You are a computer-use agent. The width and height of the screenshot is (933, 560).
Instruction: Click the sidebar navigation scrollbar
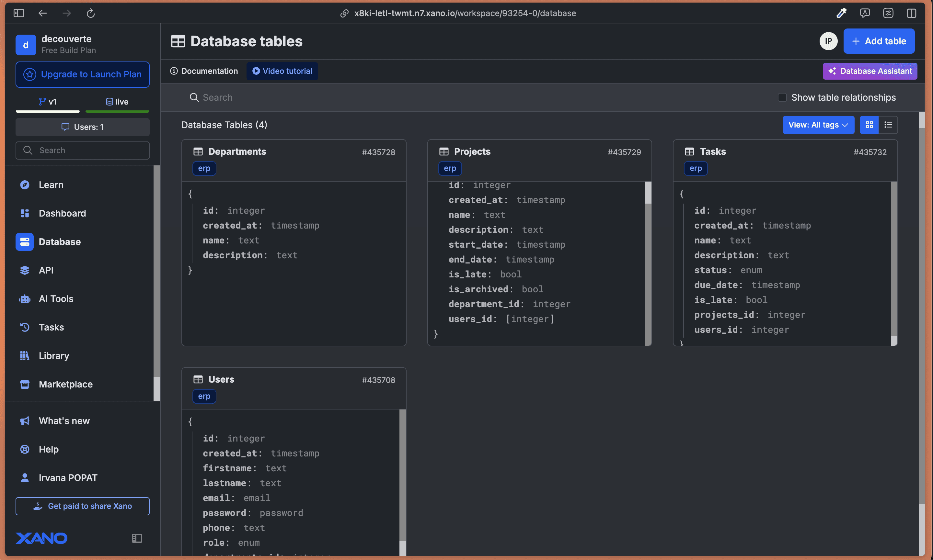(x=157, y=283)
